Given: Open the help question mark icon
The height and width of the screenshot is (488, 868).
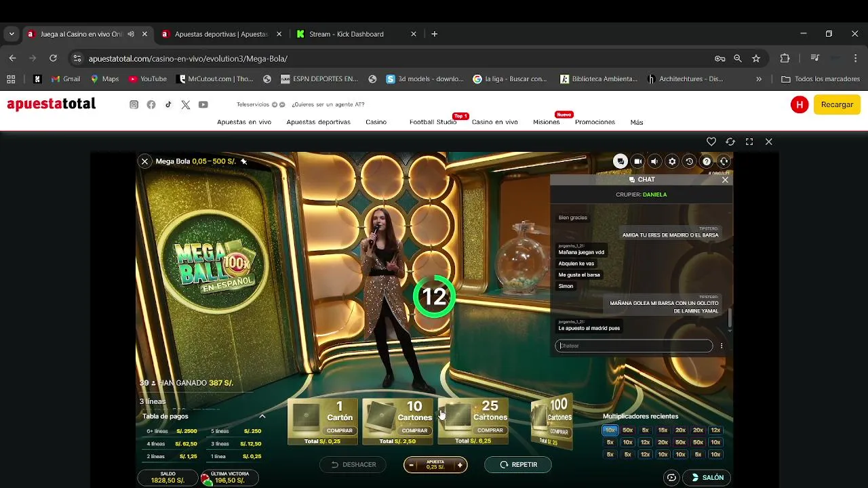Looking at the screenshot, I should point(707,161).
